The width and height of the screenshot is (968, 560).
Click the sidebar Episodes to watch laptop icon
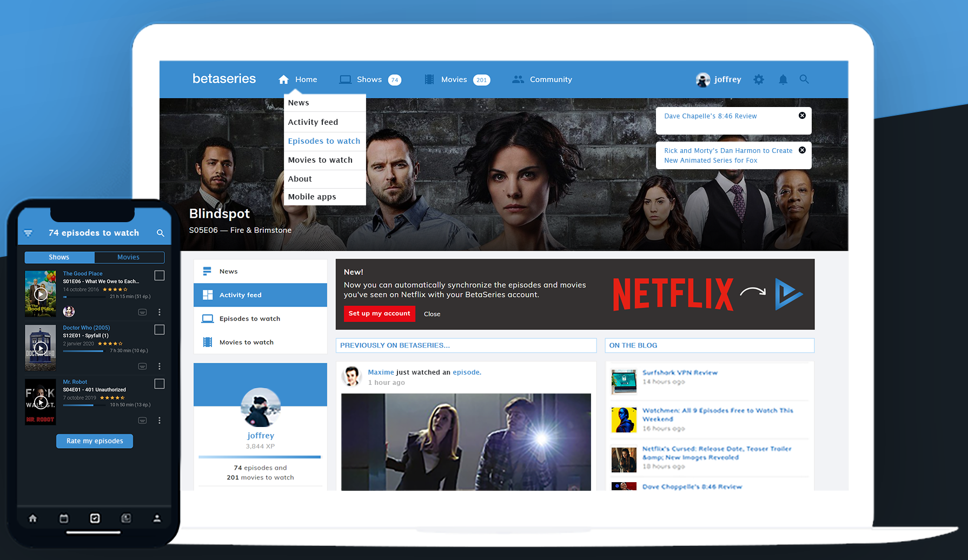(208, 319)
